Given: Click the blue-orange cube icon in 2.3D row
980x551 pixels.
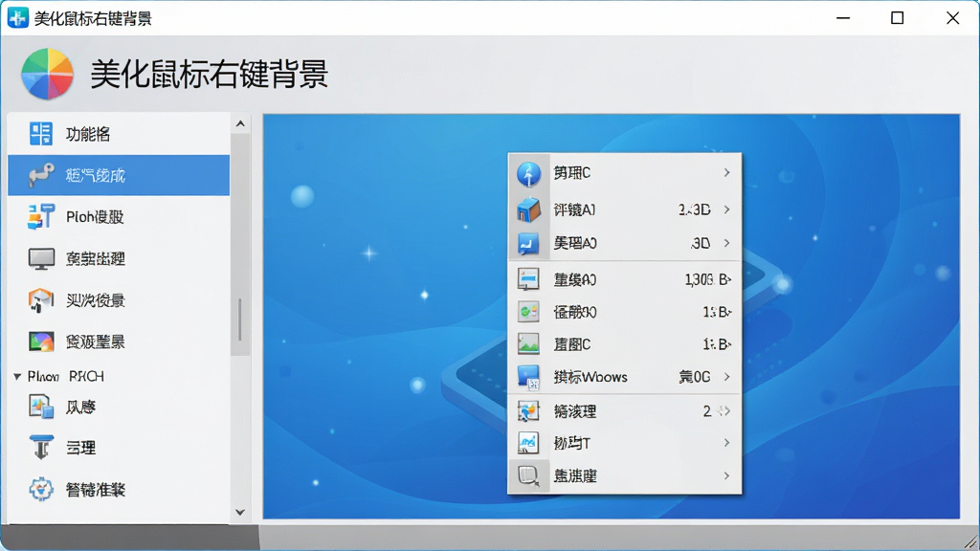Looking at the screenshot, I should pos(528,209).
